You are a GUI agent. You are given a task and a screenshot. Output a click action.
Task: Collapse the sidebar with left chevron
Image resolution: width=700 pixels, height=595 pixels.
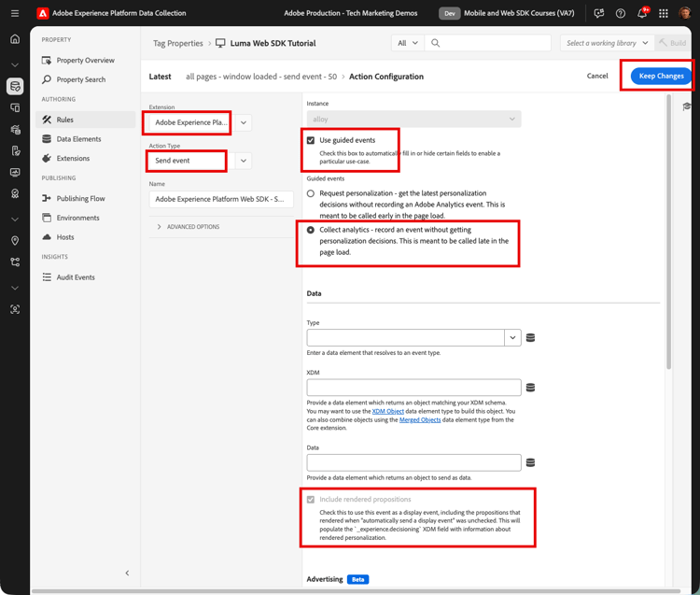tap(127, 574)
